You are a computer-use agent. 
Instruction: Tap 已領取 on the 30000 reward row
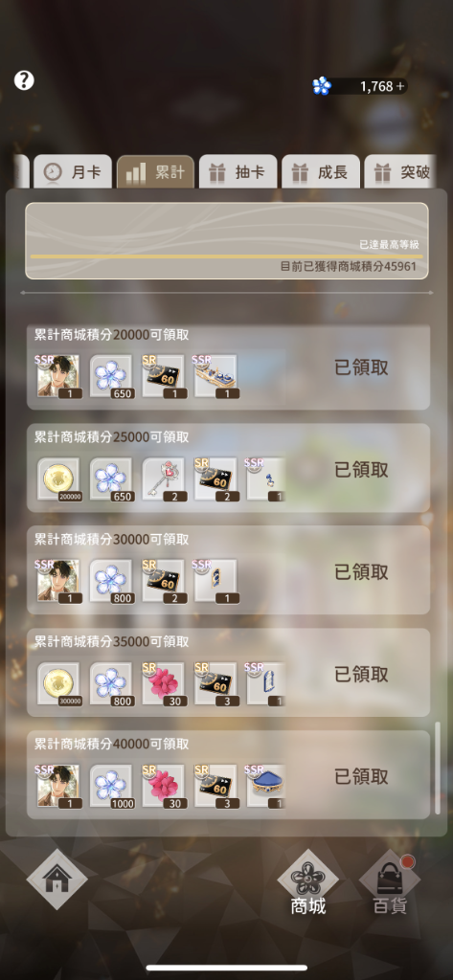point(362,572)
